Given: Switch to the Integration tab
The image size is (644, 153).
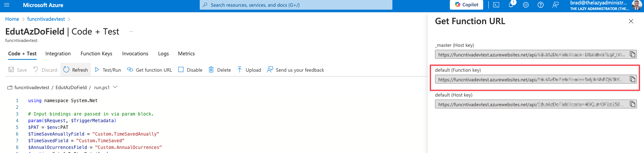Looking at the screenshot, I should (x=58, y=53).
